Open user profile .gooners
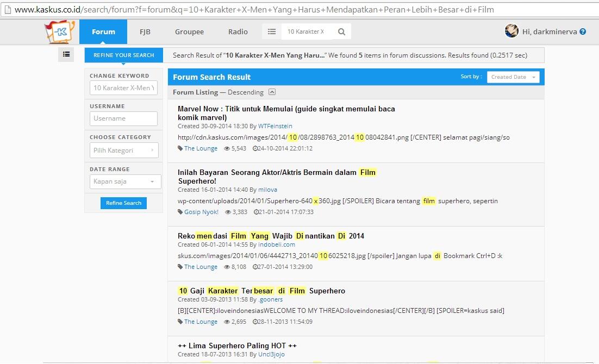 (271, 300)
